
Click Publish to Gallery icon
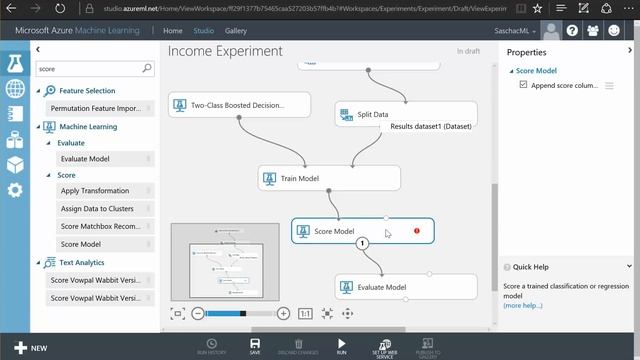click(x=428, y=348)
